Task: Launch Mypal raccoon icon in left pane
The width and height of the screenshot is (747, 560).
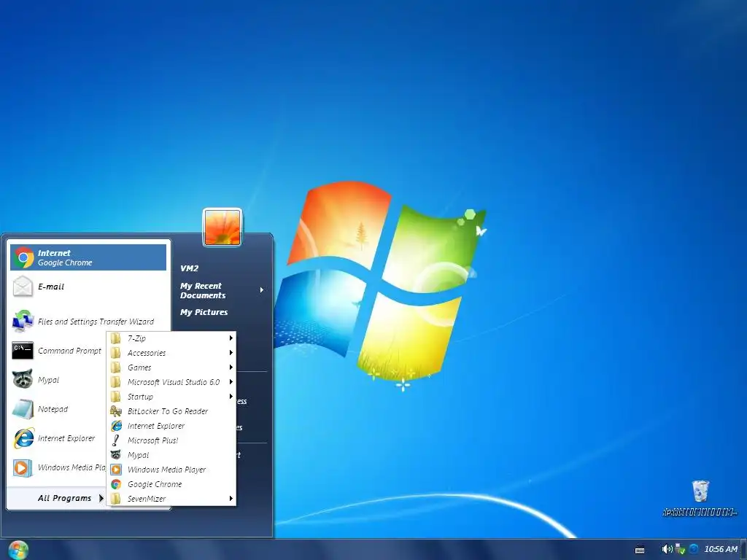Action: 23,379
